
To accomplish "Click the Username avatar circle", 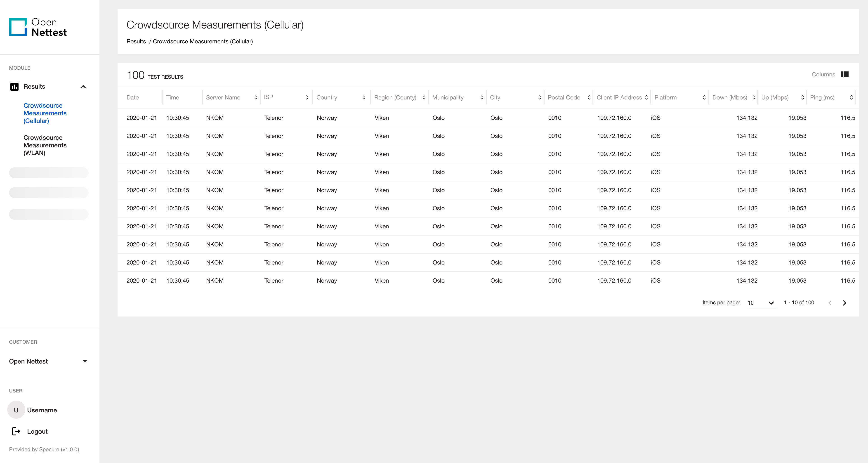I will (16, 410).
